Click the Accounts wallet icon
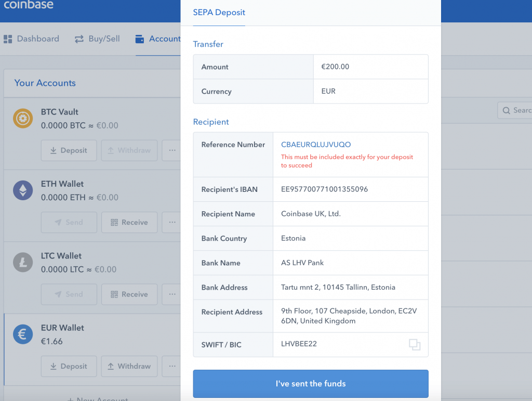Image resolution: width=532 pixels, height=401 pixels. (139, 39)
